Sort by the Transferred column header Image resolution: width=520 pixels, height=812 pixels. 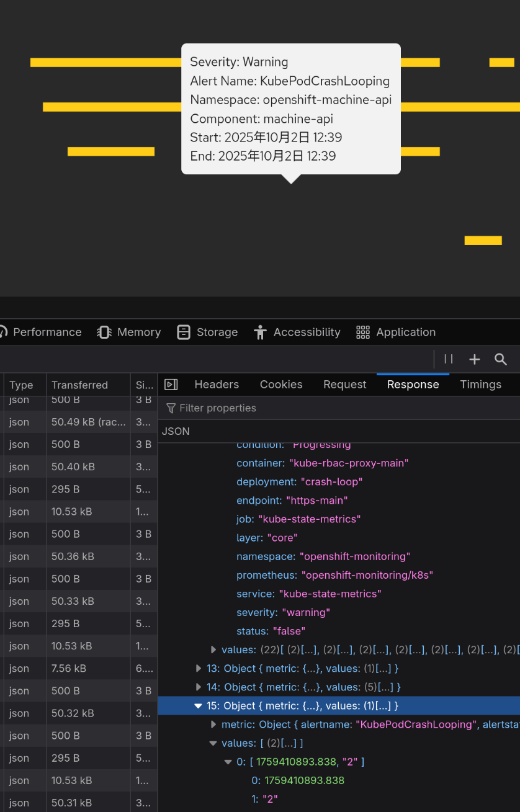pyautogui.click(x=79, y=385)
